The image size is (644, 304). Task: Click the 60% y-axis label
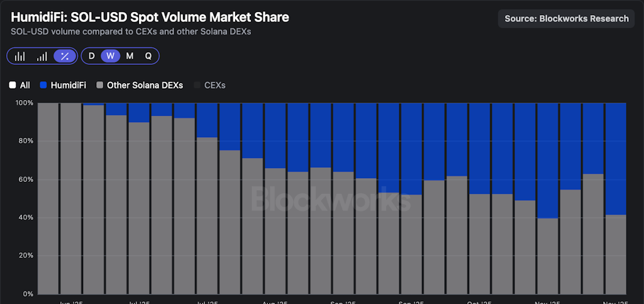[x=26, y=179]
